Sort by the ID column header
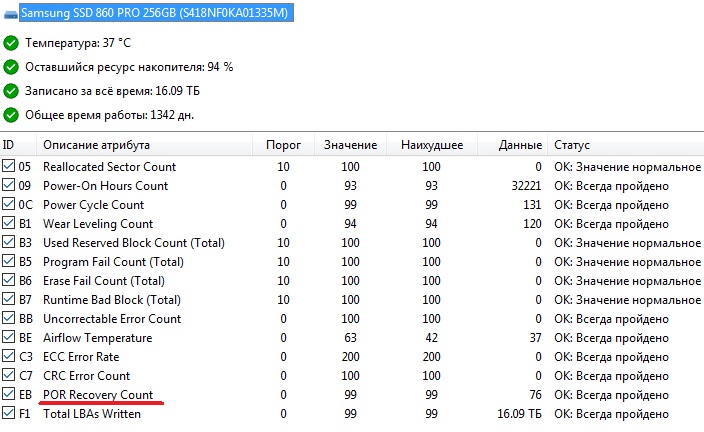This screenshot has height=432, width=704. pyautogui.click(x=18, y=145)
